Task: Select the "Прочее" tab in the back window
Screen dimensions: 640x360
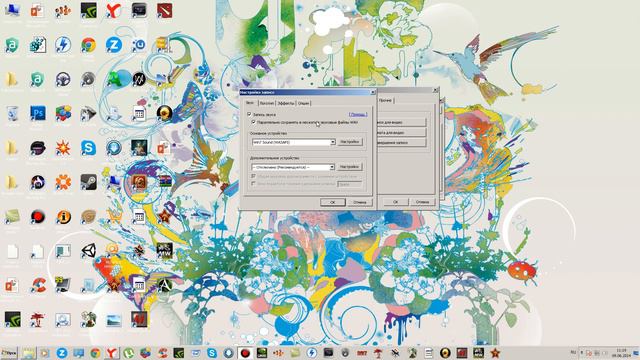Action: pos(385,100)
